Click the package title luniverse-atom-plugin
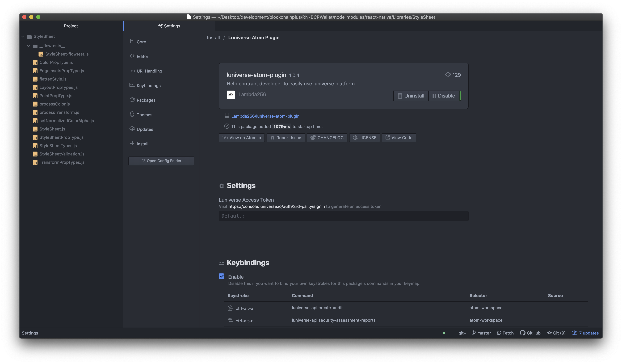The width and height of the screenshot is (622, 364). point(256,75)
